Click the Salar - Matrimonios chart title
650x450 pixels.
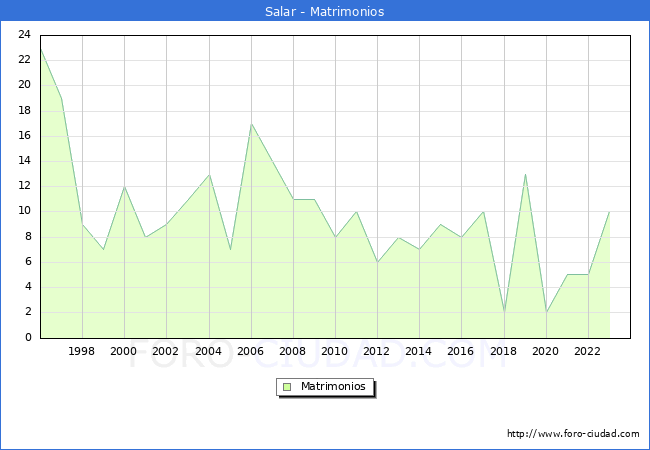pos(325,12)
